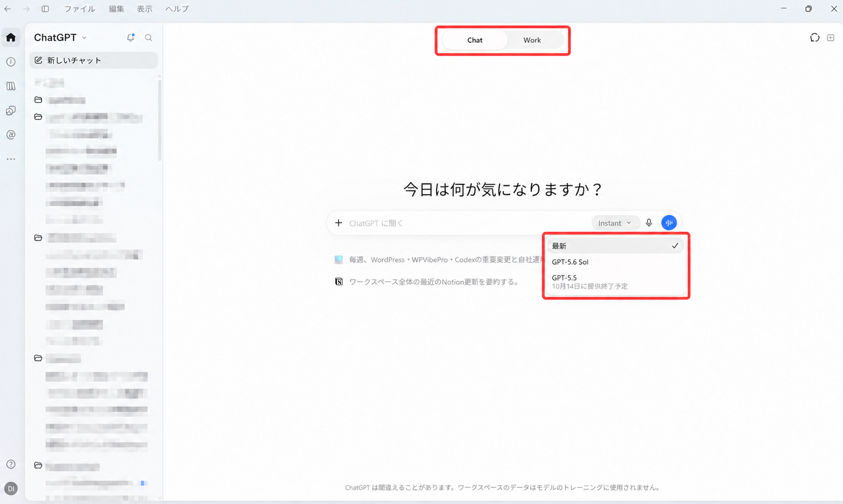Add an attachment with the plus icon
This screenshot has width=843, height=504.
(x=339, y=223)
